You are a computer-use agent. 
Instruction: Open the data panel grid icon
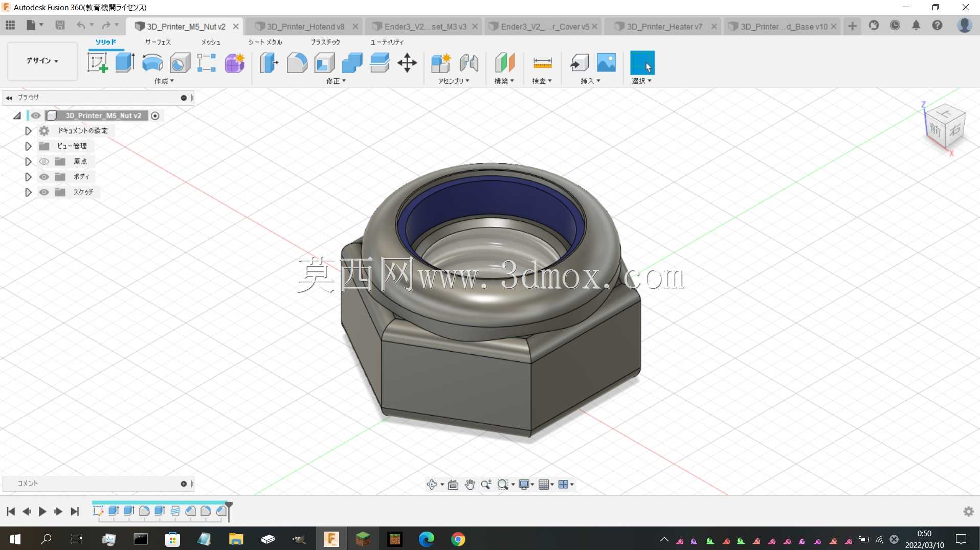coord(10,25)
